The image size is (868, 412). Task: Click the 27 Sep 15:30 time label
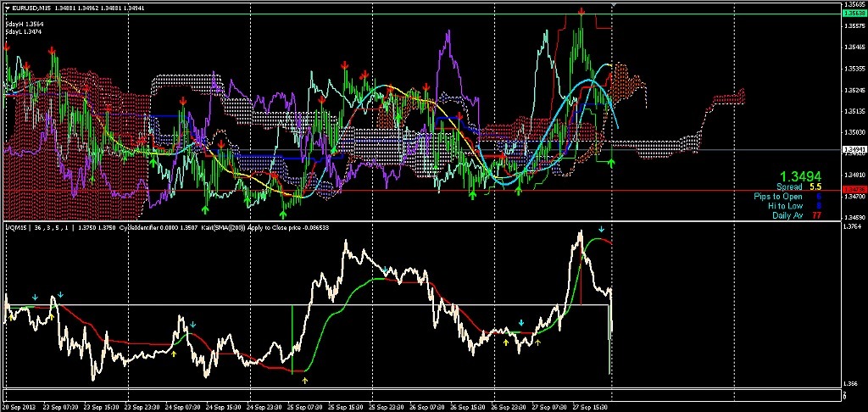[590, 406]
